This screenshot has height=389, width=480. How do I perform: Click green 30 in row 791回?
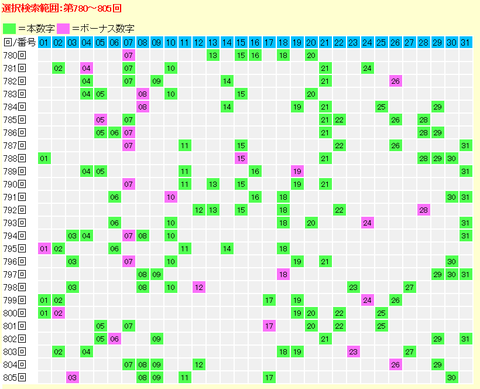452,197
